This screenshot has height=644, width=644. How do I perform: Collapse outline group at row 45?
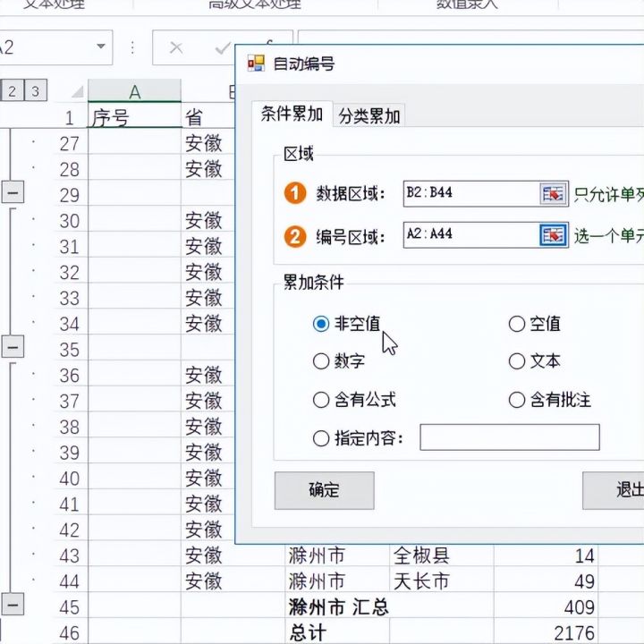(13, 605)
